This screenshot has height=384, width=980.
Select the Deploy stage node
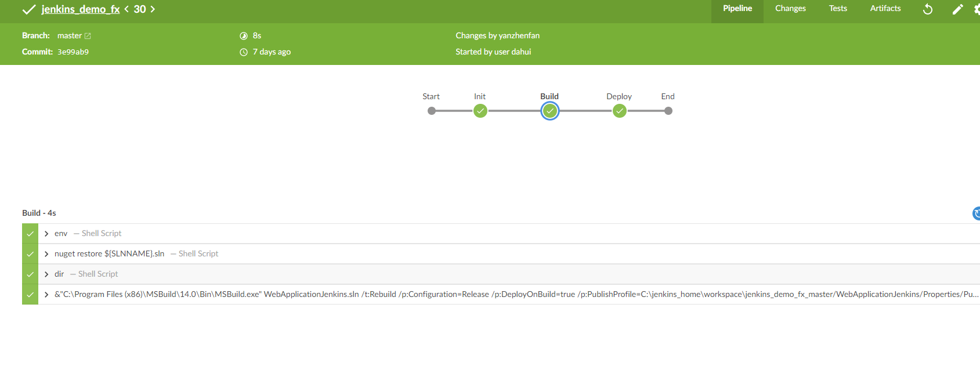click(620, 111)
